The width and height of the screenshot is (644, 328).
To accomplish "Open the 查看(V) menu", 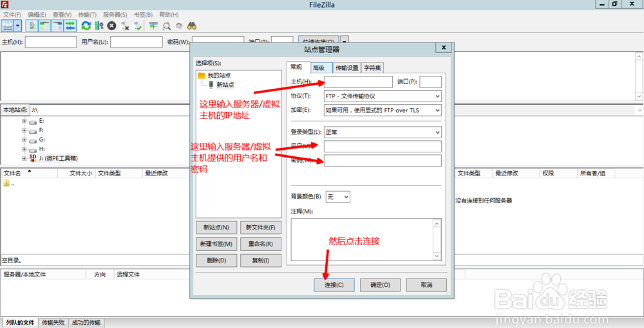I will (62, 15).
